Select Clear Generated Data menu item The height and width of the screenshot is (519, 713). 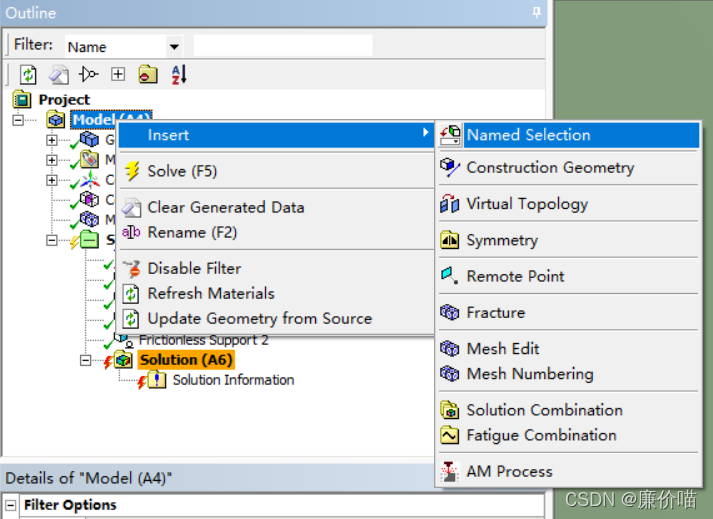pos(276,207)
